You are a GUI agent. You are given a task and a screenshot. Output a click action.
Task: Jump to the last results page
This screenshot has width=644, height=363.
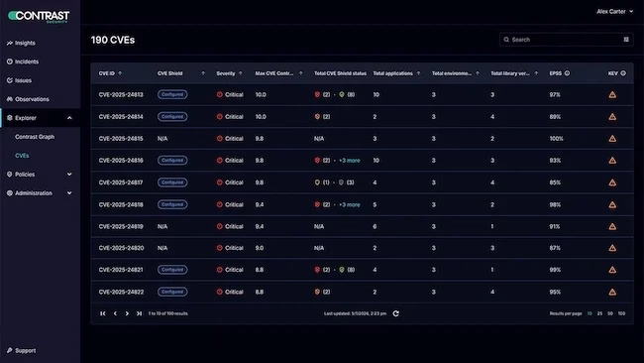click(140, 313)
